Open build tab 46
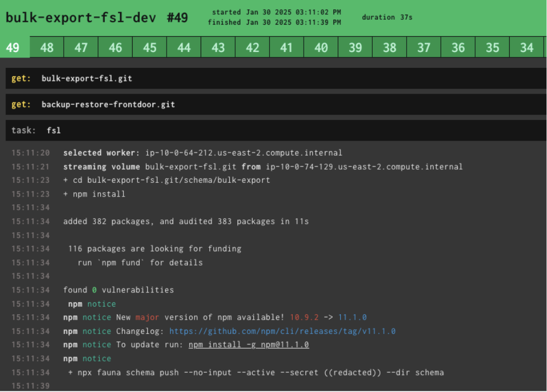Viewport: 547px width, 392px height. (115, 47)
